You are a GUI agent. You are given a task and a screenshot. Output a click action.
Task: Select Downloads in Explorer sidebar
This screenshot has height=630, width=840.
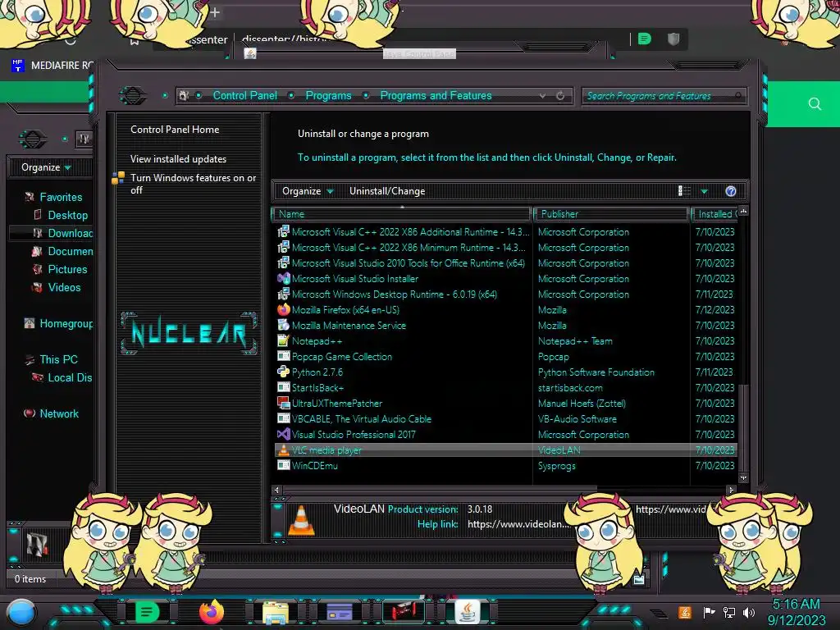click(x=71, y=234)
